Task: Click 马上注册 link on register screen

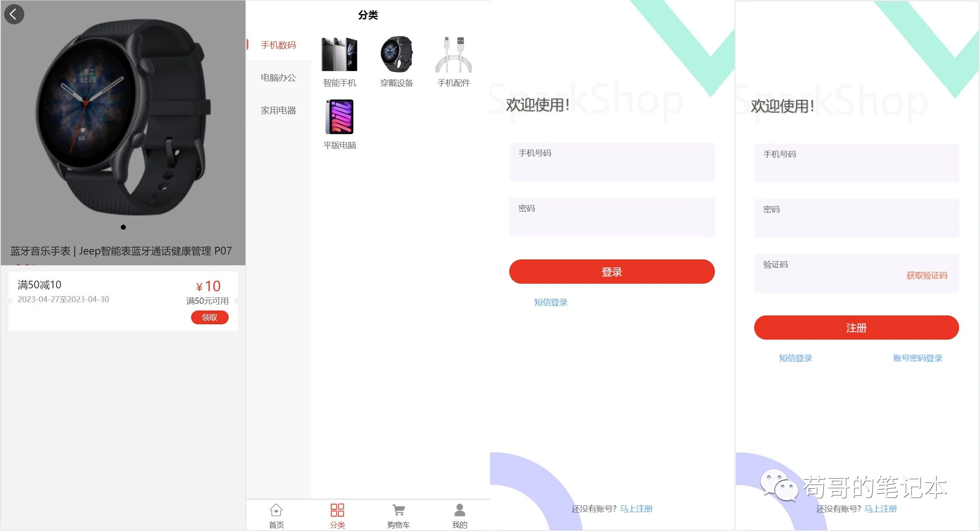Action: [x=880, y=509]
